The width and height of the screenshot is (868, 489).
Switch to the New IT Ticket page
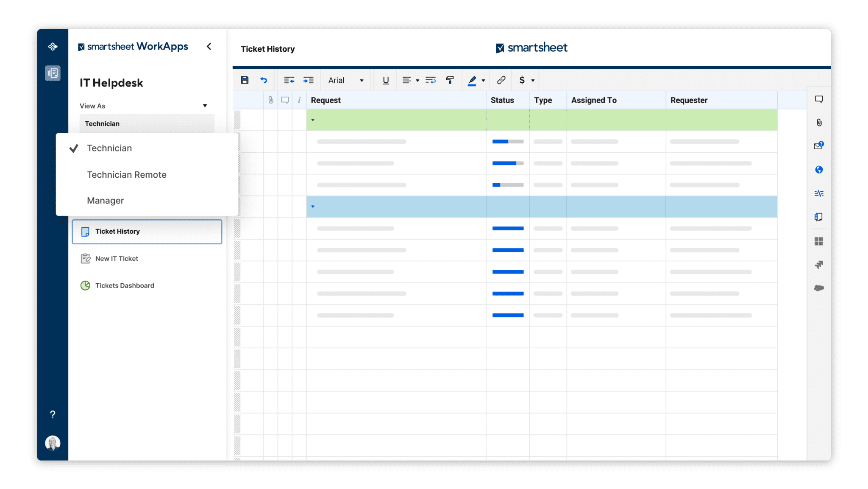(116, 258)
